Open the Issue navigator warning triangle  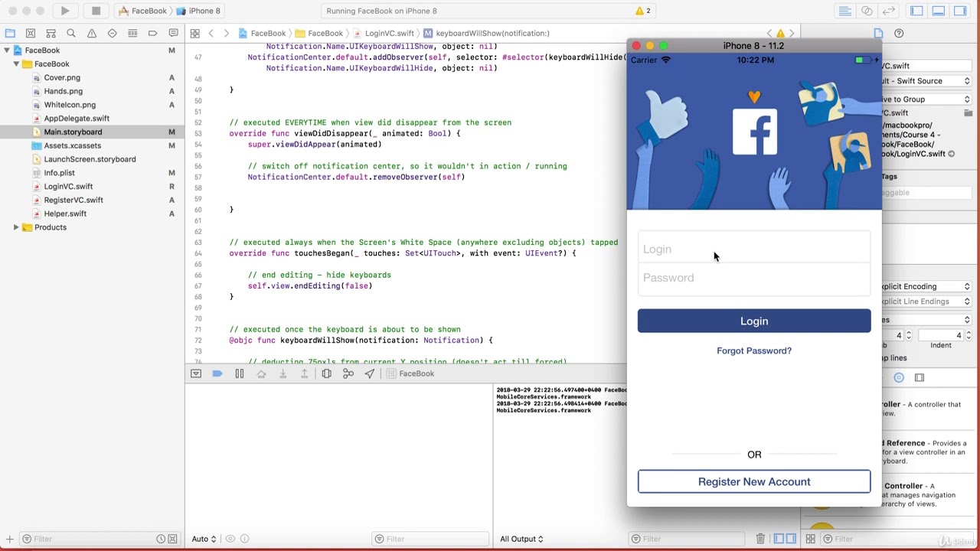pyautogui.click(x=92, y=33)
